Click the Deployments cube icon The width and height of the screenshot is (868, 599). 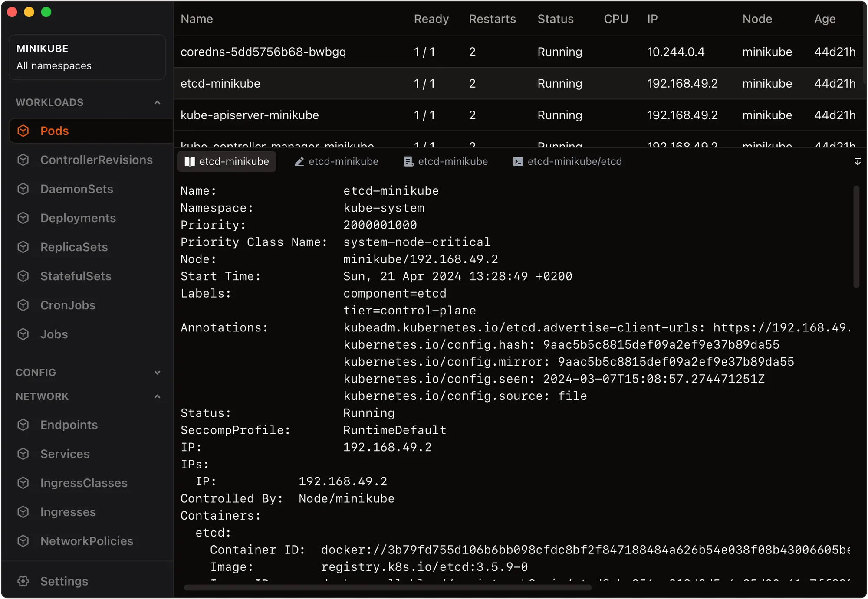pos(23,218)
